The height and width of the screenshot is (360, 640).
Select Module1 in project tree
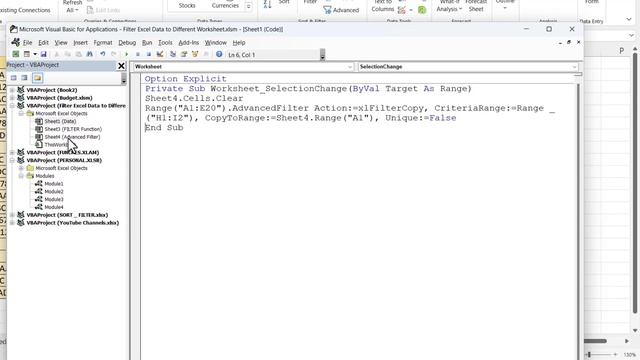coord(54,184)
